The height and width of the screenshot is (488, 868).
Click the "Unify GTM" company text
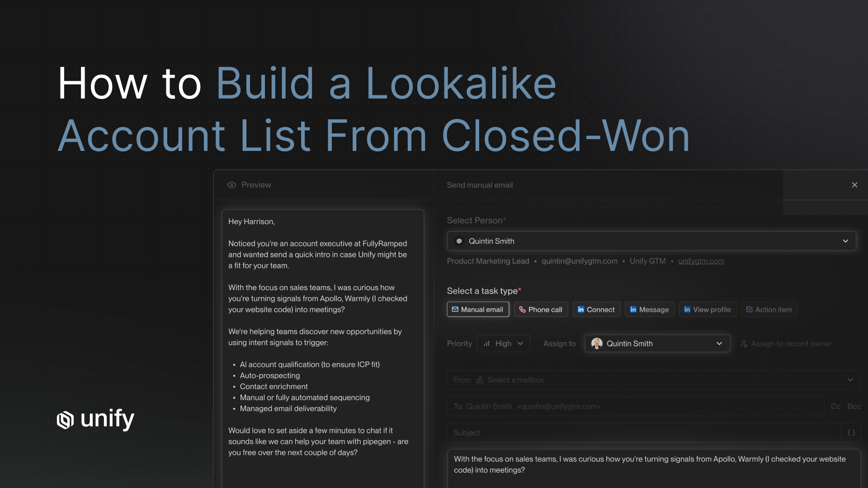tap(648, 261)
